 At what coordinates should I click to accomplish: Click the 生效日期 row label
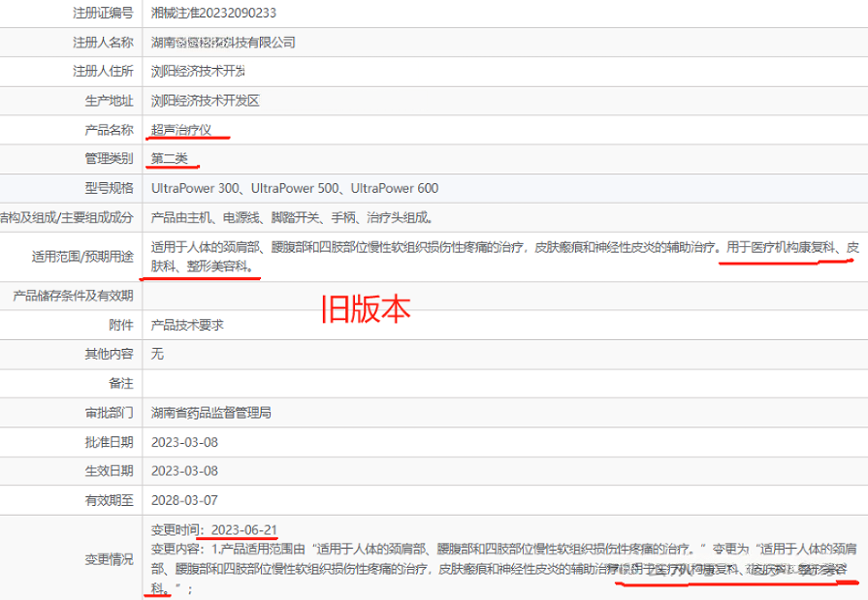[x=109, y=470]
